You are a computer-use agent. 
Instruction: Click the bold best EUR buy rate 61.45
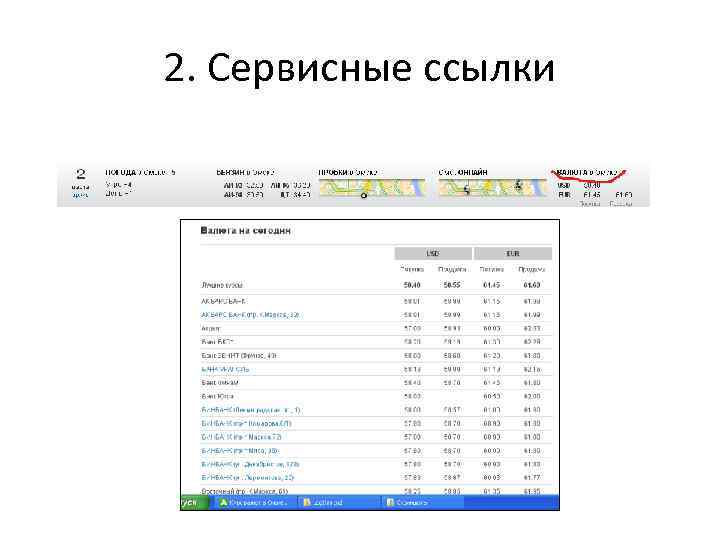point(491,285)
